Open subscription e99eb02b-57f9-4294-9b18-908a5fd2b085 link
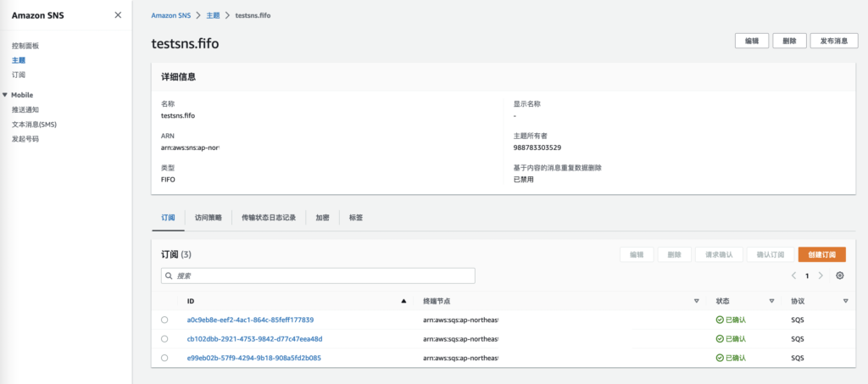 (x=254, y=358)
